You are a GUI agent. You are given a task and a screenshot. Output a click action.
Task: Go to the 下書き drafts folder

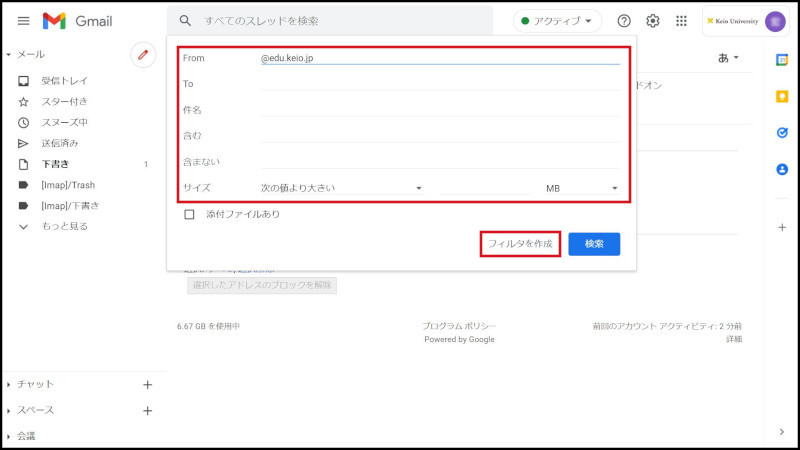(55, 164)
